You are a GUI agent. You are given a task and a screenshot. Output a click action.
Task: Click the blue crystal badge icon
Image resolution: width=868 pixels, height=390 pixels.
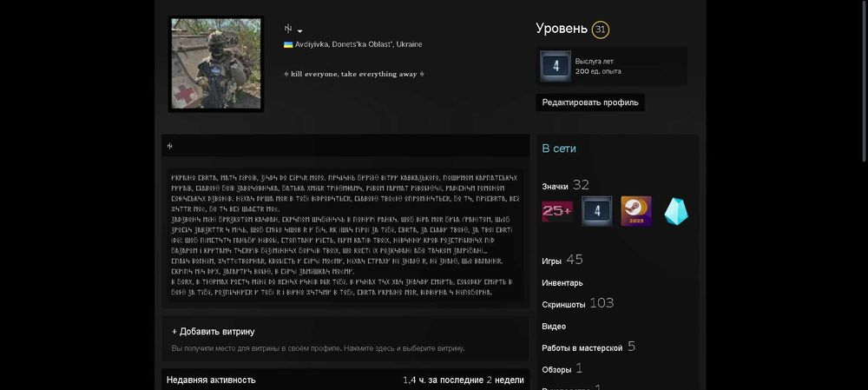click(x=676, y=211)
